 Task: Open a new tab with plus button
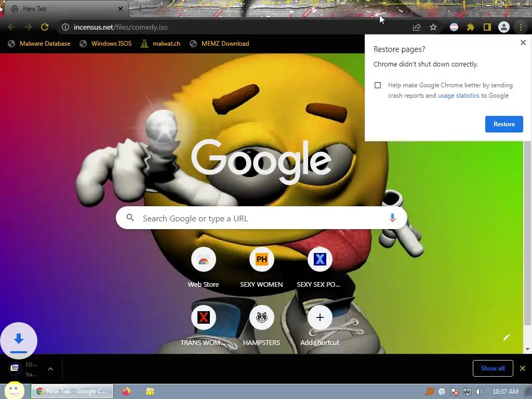click(x=139, y=9)
